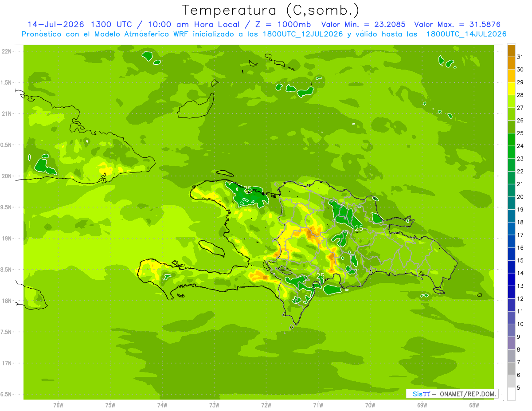Click the "Temperatura (C,somb.)" chart title

271,10
